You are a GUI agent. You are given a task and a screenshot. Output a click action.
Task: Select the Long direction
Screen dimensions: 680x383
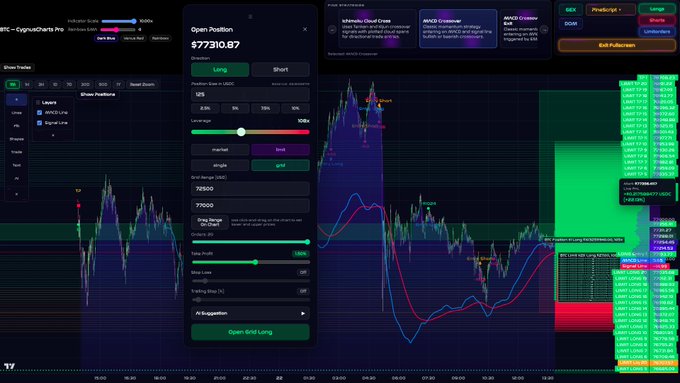(x=220, y=69)
